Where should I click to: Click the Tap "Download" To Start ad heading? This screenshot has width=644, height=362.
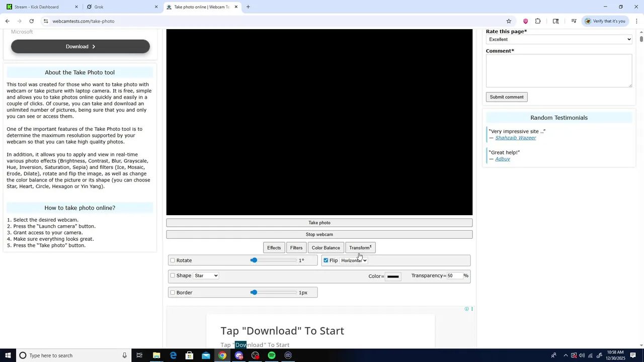pyautogui.click(x=282, y=331)
